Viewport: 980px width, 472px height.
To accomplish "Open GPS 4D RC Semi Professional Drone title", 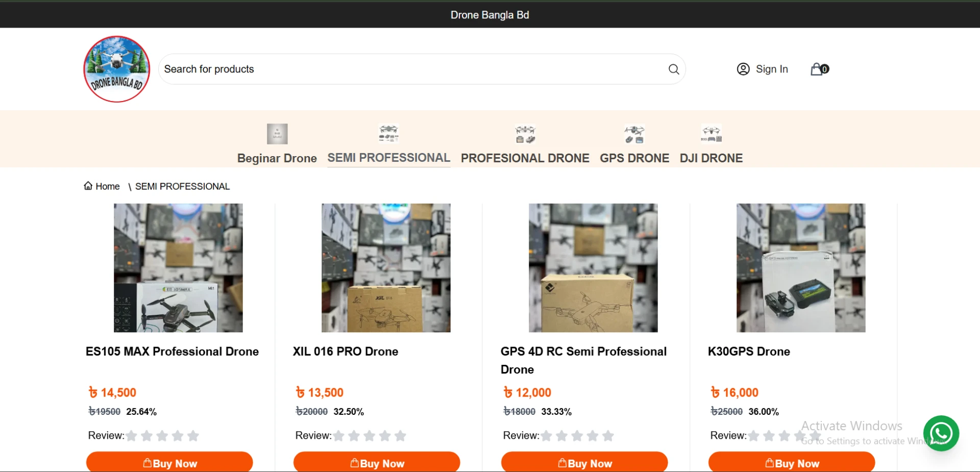I will point(583,360).
